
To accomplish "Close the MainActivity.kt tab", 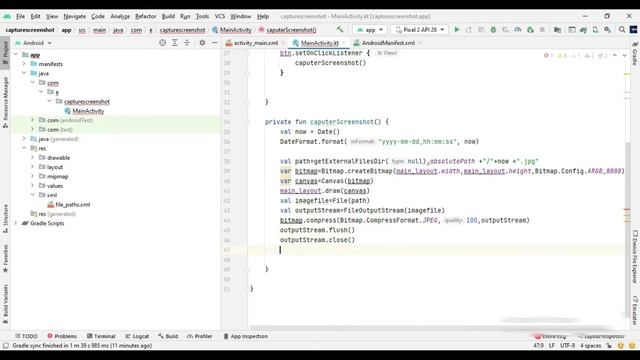I will (344, 43).
